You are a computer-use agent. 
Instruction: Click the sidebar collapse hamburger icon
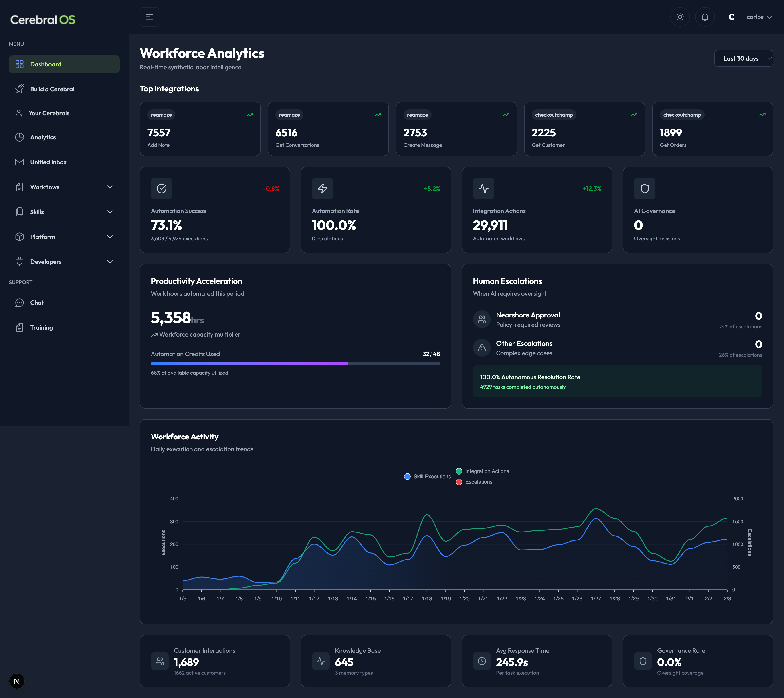pyautogui.click(x=149, y=17)
